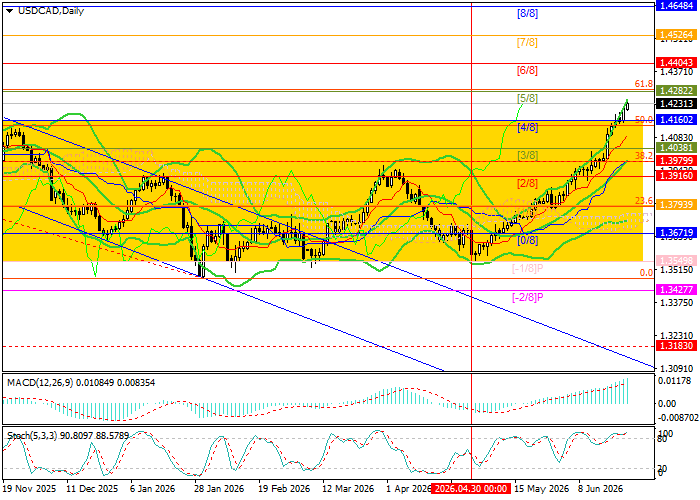Select the [3/8] Murrey level label
The width and height of the screenshot is (700, 500).
(527, 155)
